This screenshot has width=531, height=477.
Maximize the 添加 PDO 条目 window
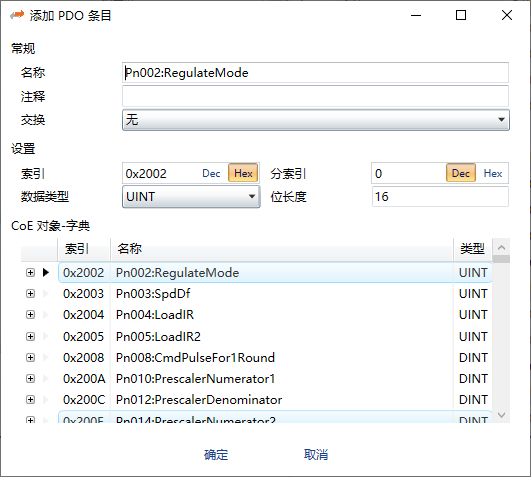pos(461,15)
